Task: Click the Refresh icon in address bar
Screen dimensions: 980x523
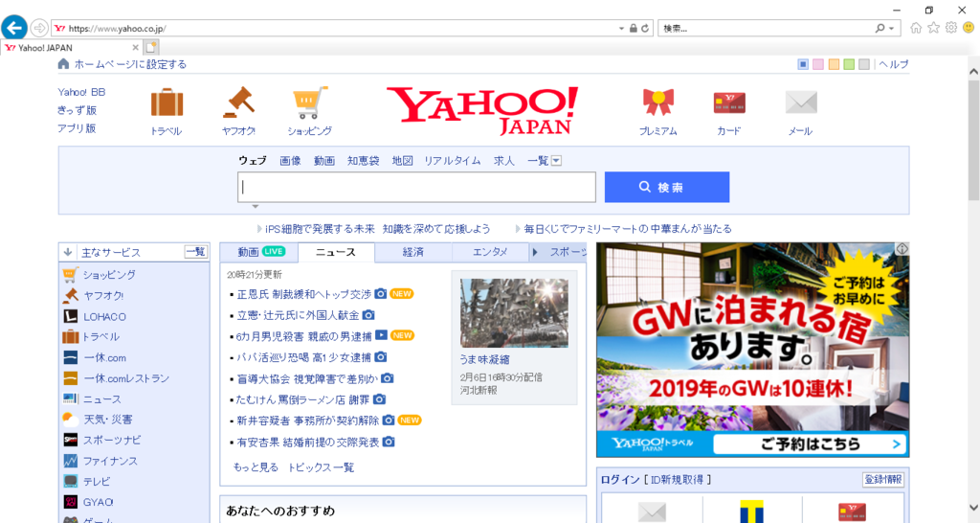Action: click(x=645, y=28)
